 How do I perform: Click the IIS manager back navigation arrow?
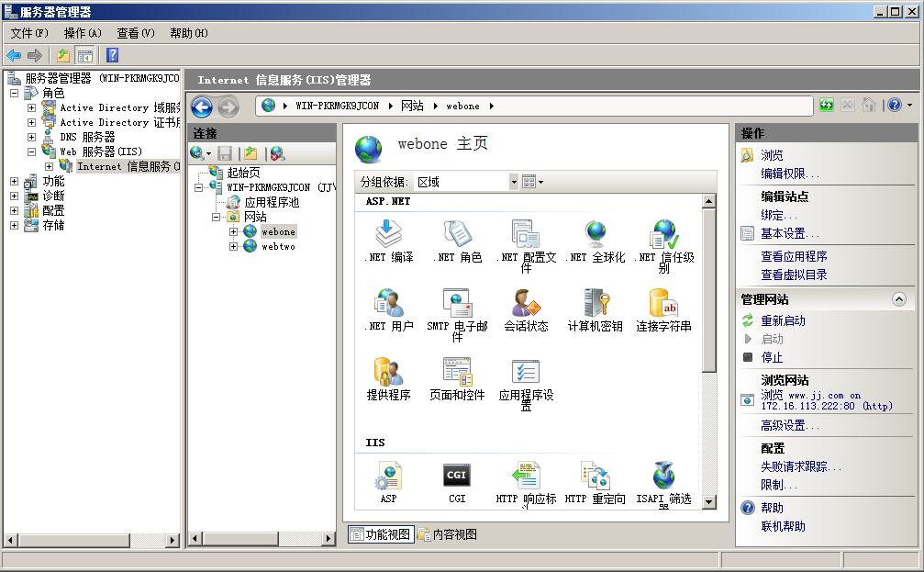202,107
